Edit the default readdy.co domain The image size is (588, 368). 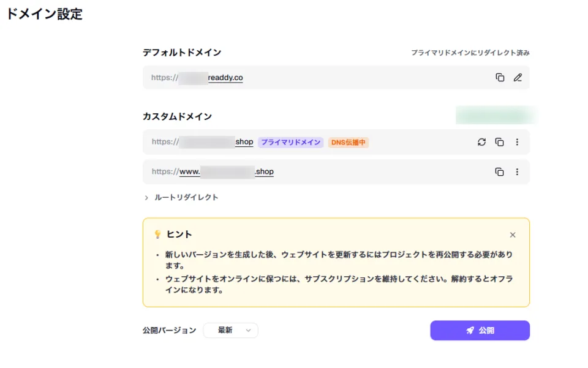click(518, 78)
